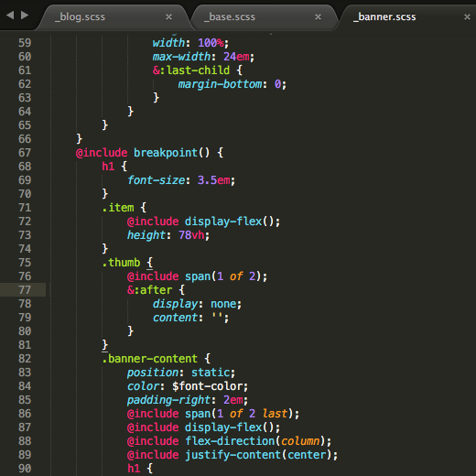Click 'padding-right: 2em;' declaration
This screenshot has height=476, width=476.
pos(188,400)
